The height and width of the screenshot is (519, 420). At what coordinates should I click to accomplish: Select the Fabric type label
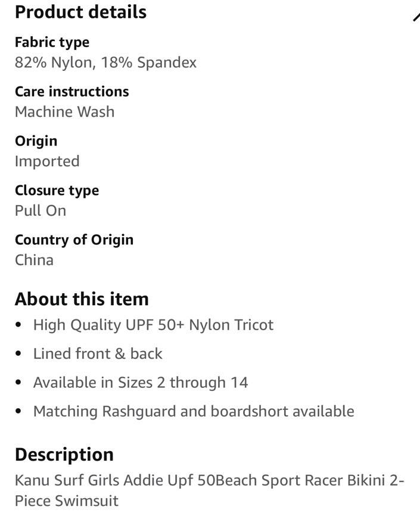[52, 43]
